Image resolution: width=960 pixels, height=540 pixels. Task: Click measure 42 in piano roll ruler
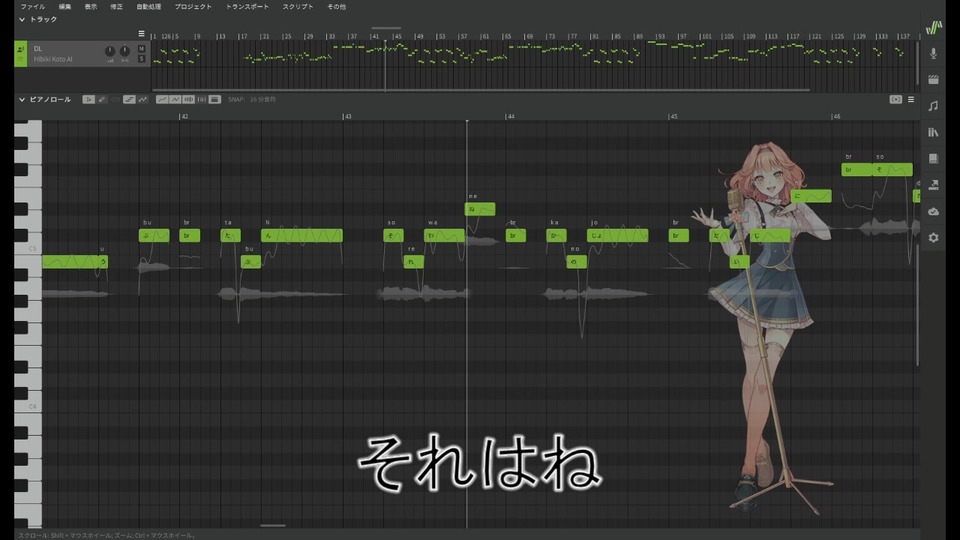184,116
